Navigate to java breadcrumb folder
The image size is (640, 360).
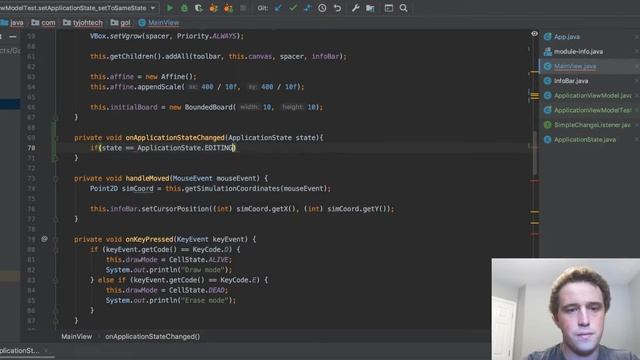(12, 22)
